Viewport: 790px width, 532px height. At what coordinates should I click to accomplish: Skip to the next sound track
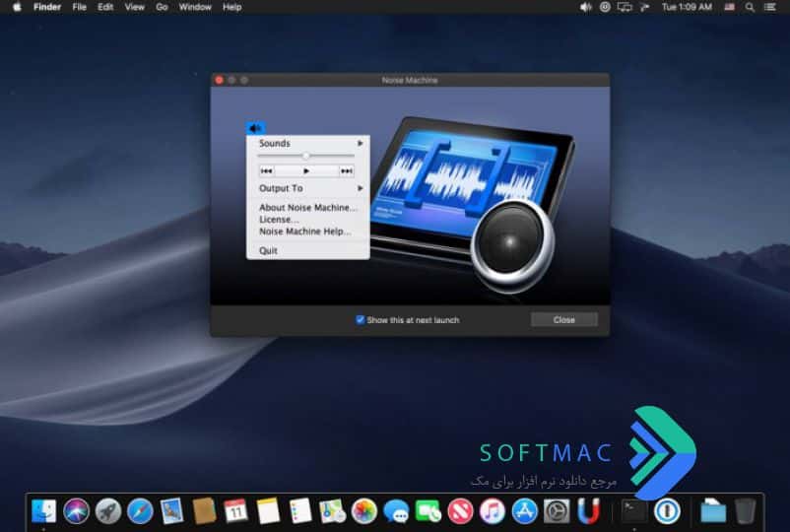346,171
